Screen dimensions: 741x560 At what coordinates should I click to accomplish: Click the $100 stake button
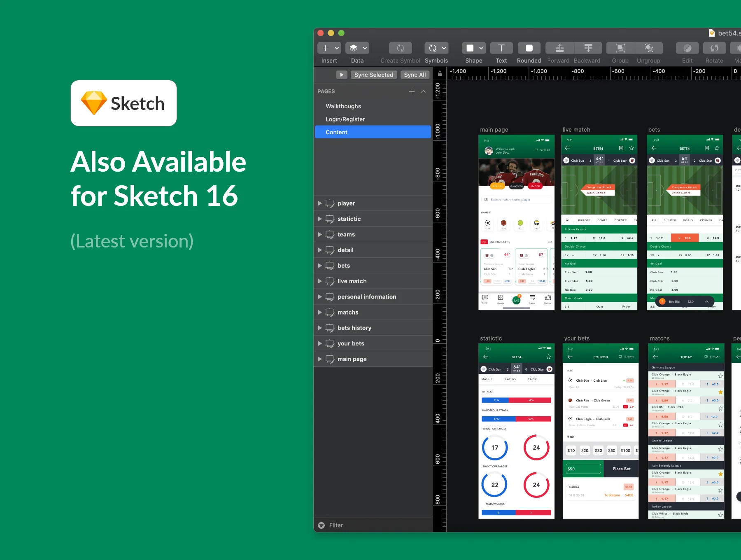[625, 450]
